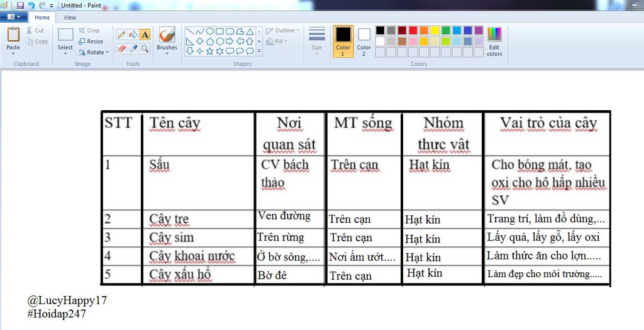This screenshot has width=644, height=330.
Task: Choose the Five-point star shape
Action: point(209,51)
